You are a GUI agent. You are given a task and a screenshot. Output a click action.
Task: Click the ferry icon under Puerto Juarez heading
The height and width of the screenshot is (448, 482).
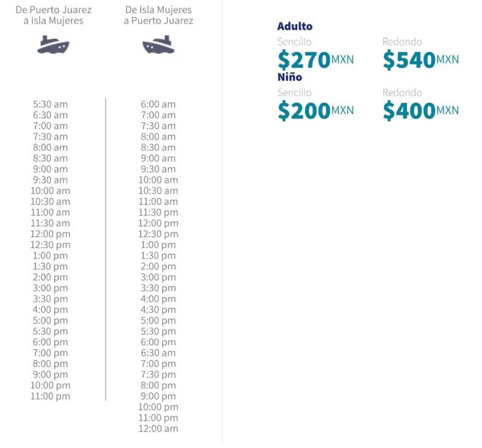tap(53, 45)
